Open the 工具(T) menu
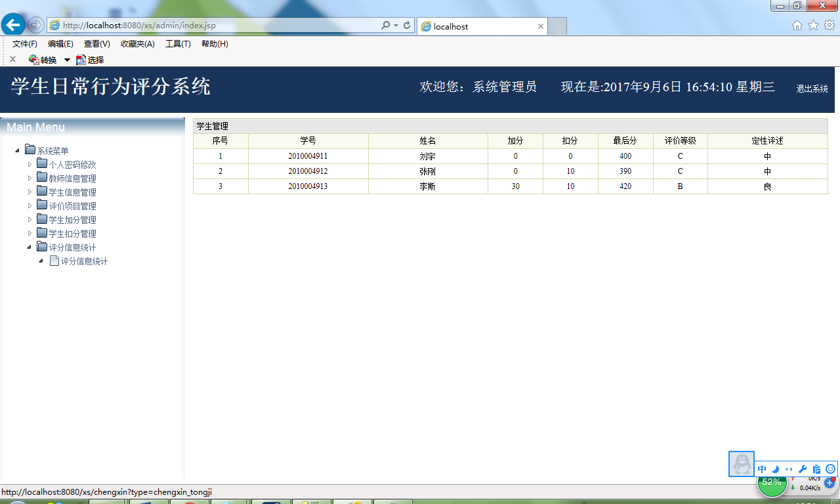The image size is (840, 504). (178, 44)
